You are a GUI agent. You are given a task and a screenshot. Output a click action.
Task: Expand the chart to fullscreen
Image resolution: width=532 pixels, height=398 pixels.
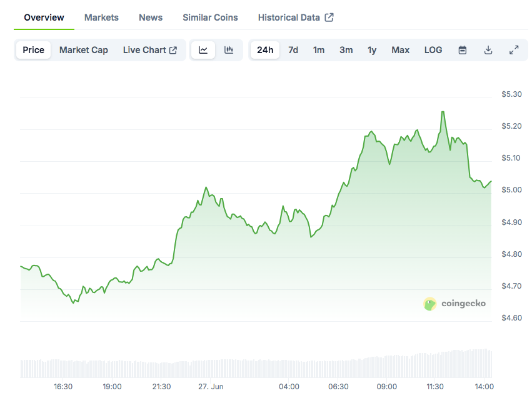pyautogui.click(x=514, y=50)
